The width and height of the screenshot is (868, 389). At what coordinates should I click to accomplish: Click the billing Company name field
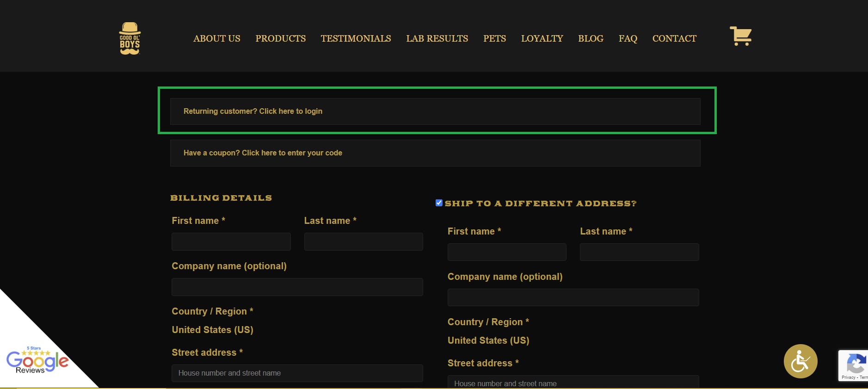(x=297, y=287)
